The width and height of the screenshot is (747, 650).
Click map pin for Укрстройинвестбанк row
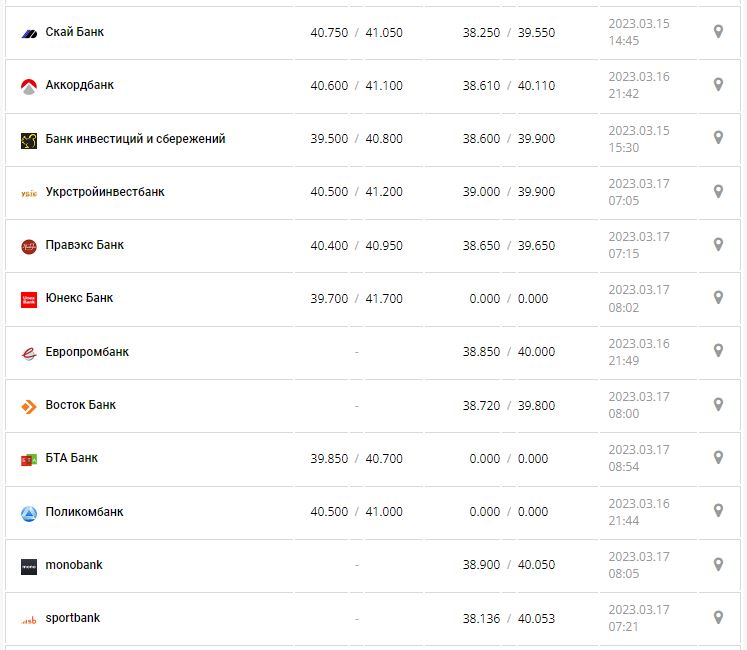click(x=718, y=191)
